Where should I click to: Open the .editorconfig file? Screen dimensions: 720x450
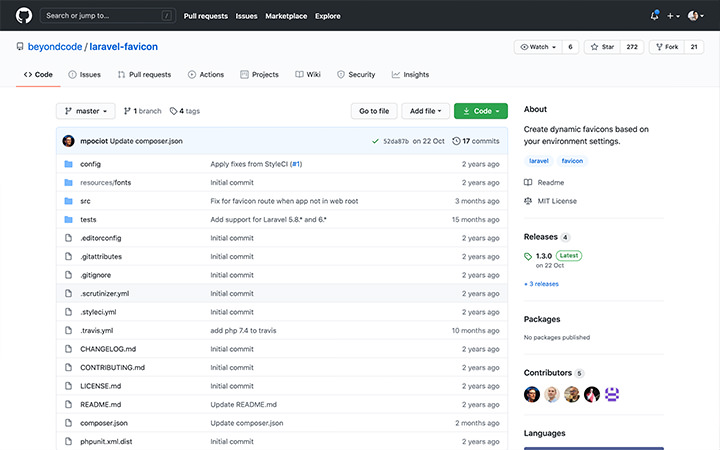(101, 238)
